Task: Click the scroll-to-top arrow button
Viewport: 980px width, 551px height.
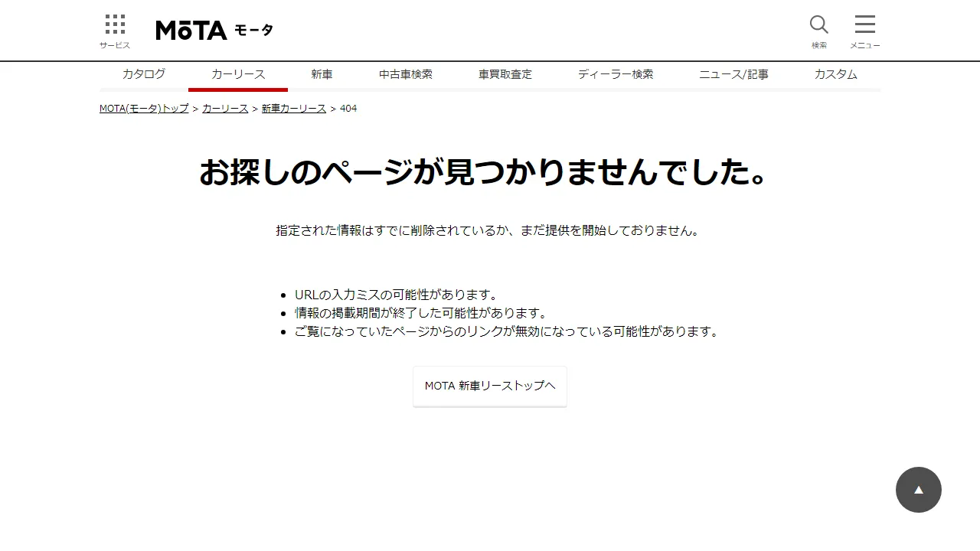Action: [x=919, y=490]
